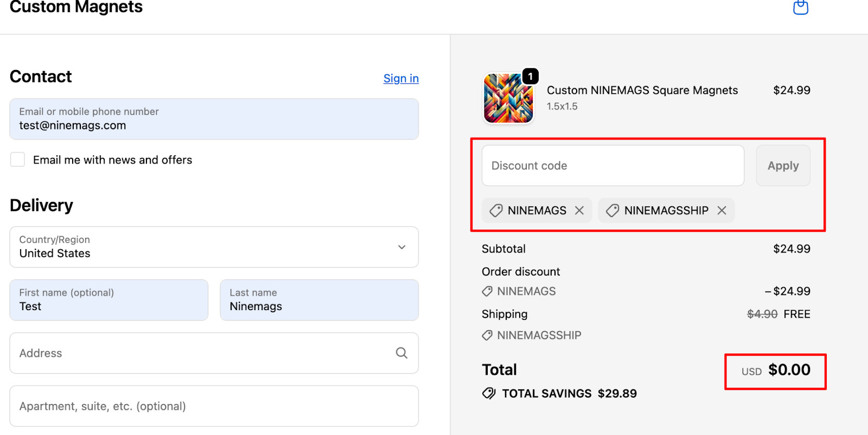Click the Apartment, suite, etc. field
The width and height of the screenshot is (868, 435).
pyautogui.click(x=214, y=406)
